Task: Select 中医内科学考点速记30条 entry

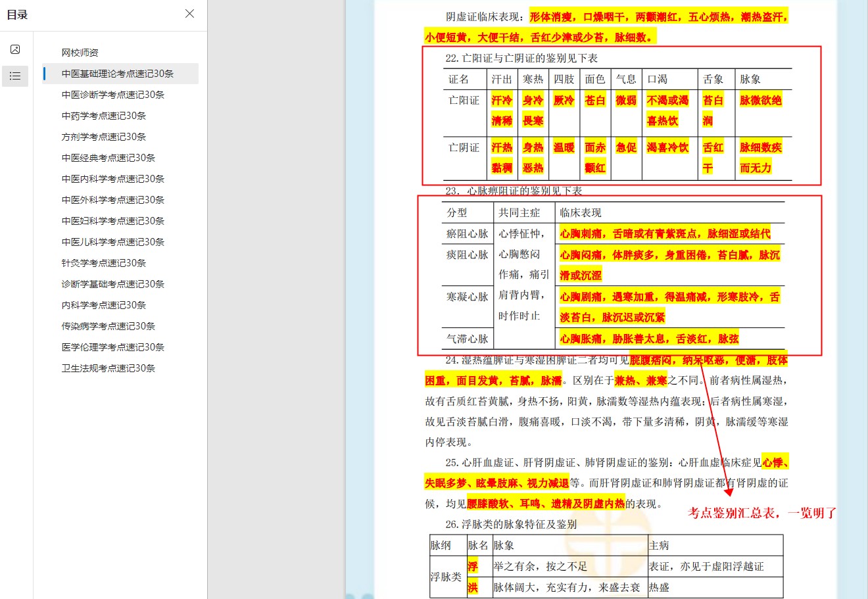Action: 112,179
